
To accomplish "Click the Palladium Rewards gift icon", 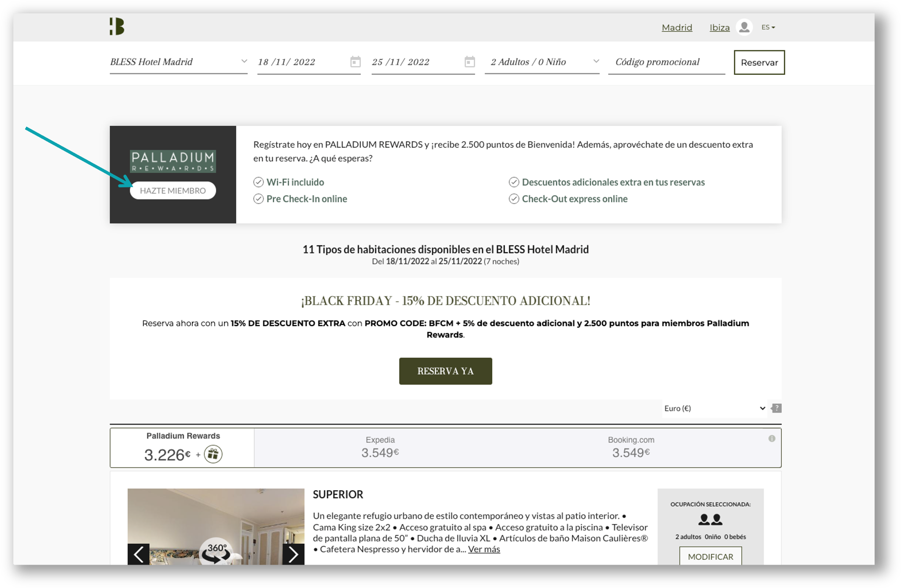I will pos(213,454).
